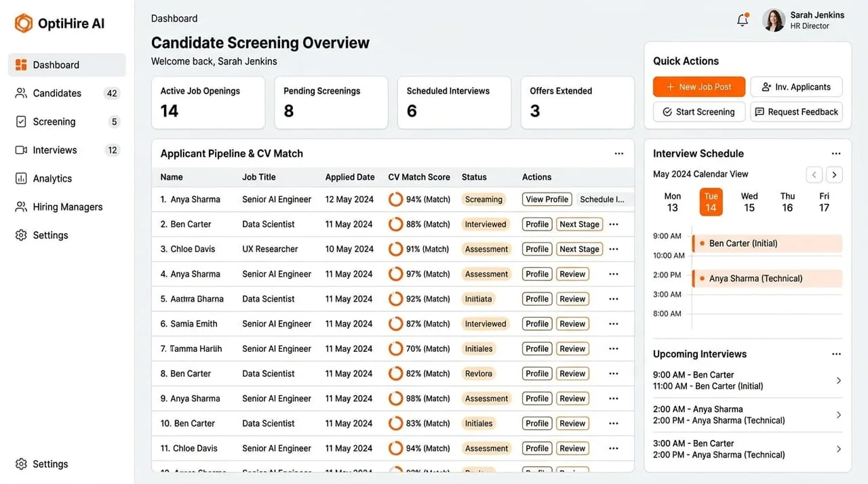
Task: Open Upcoming Interviews options menu
Action: pos(836,354)
